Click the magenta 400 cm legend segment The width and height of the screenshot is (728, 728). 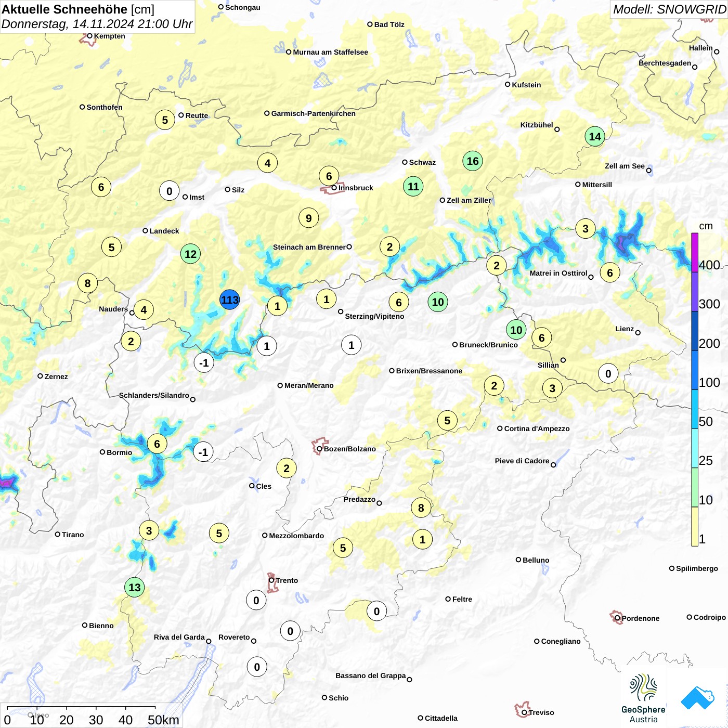695,252
